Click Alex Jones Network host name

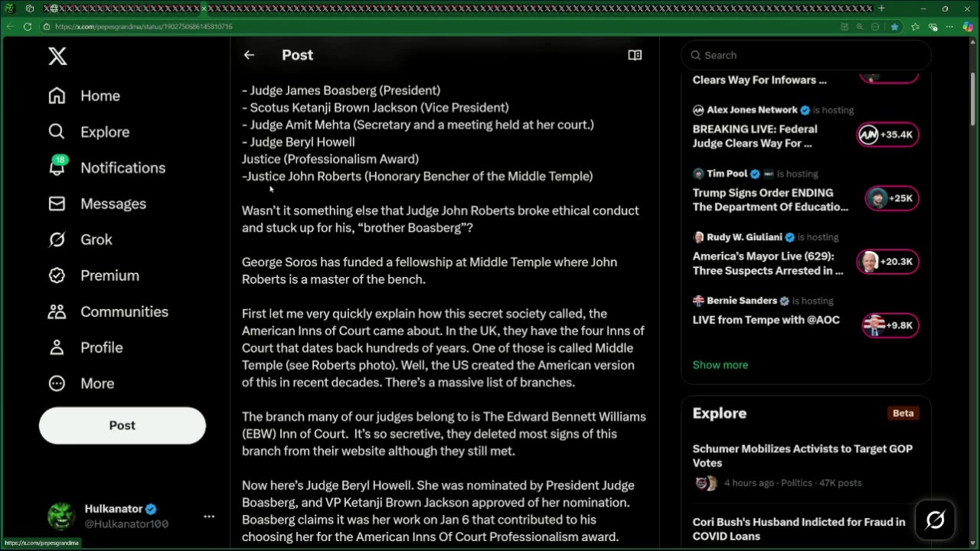752,110
